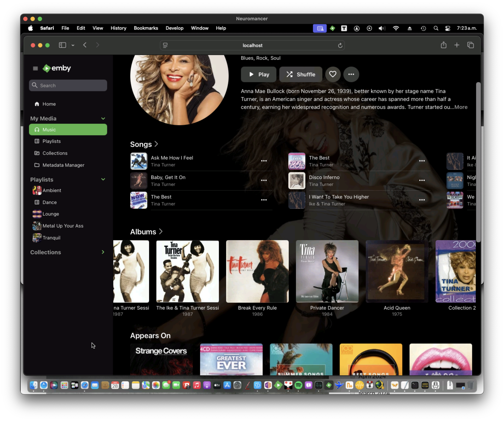
Task: Open Safari tab overview icon
Action: coord(470,45)
